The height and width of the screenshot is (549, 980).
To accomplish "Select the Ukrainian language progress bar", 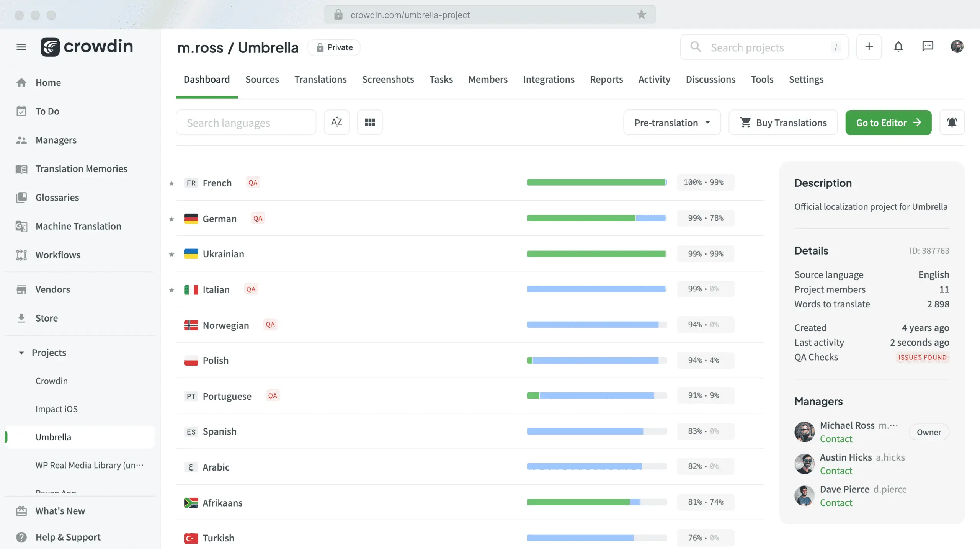I will coord(596,254).
